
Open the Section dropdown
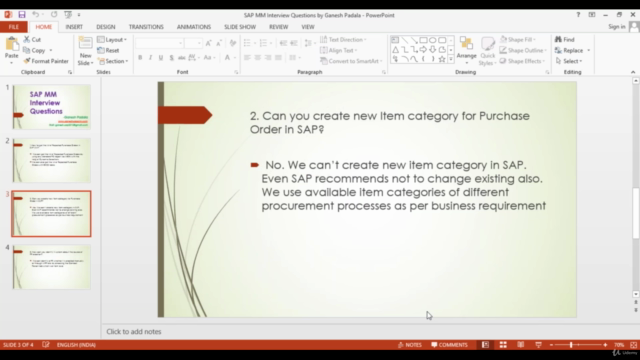(113, 61)
